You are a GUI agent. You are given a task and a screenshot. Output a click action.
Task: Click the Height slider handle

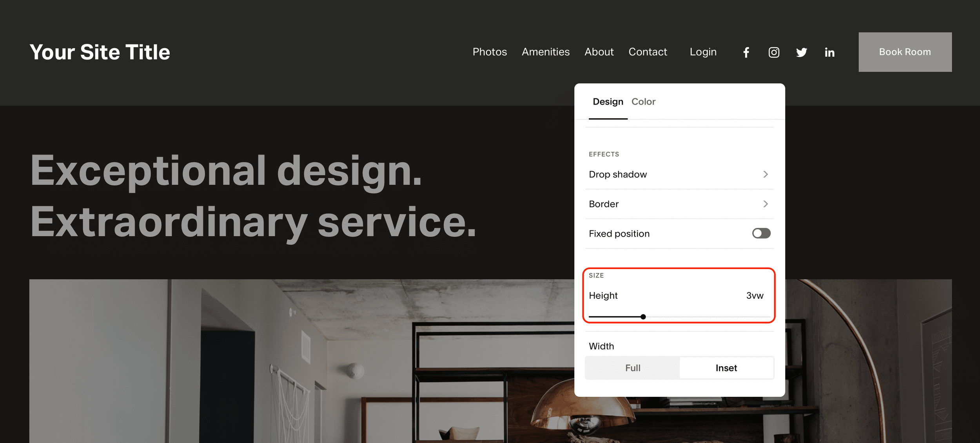click(643, 316)
